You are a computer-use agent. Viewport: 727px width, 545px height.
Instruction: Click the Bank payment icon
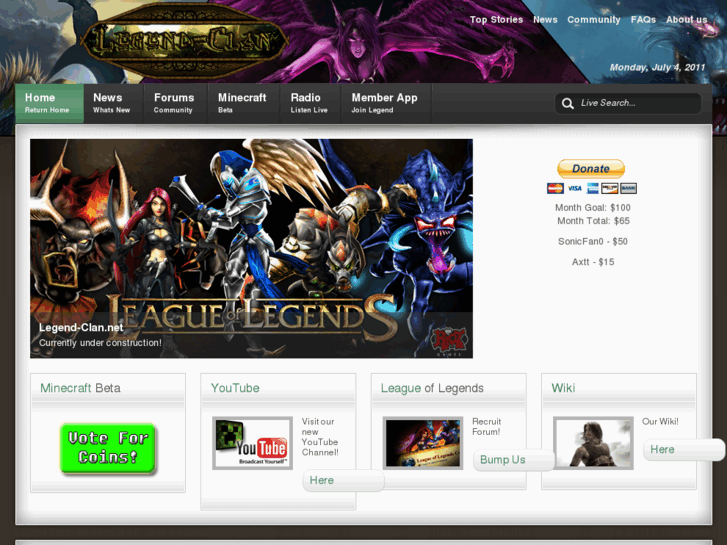tap(628, 188)
